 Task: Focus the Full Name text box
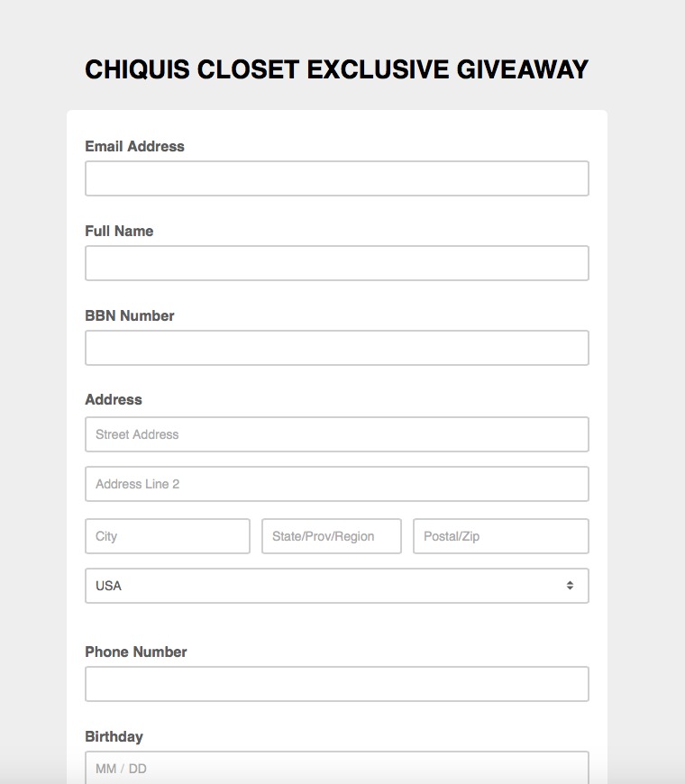(336, 263)
